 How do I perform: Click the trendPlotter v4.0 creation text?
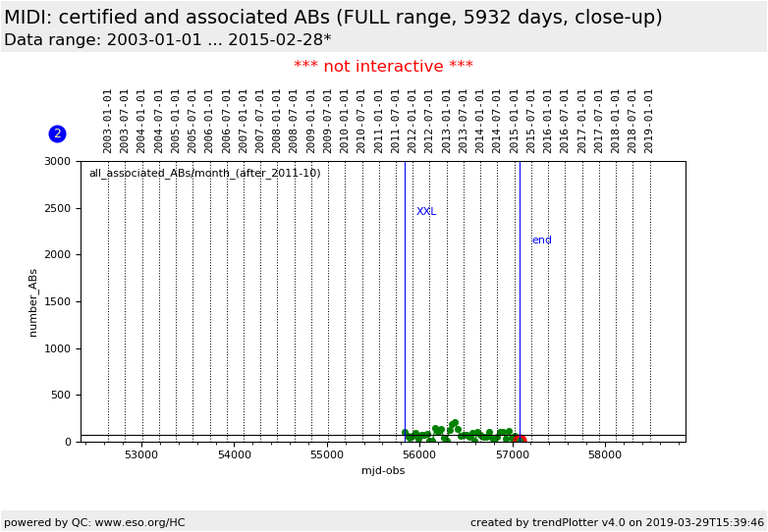616,522
